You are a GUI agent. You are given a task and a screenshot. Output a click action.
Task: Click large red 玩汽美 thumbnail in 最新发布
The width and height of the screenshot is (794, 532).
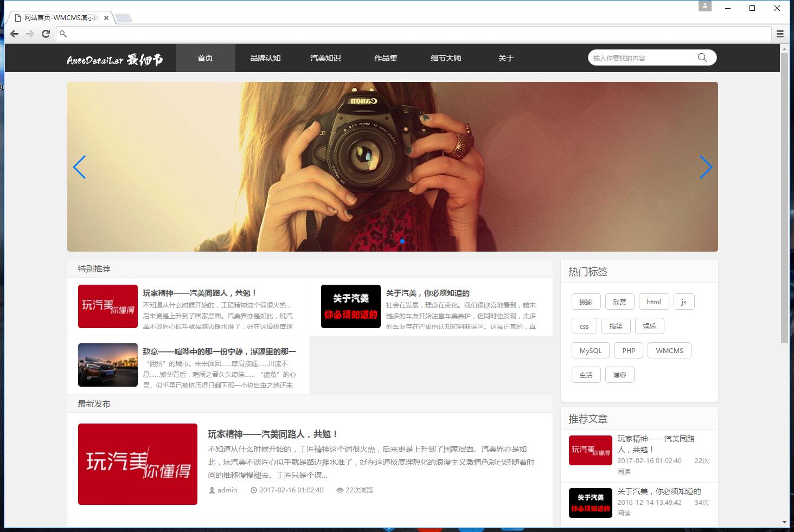[x=138, y=464]
